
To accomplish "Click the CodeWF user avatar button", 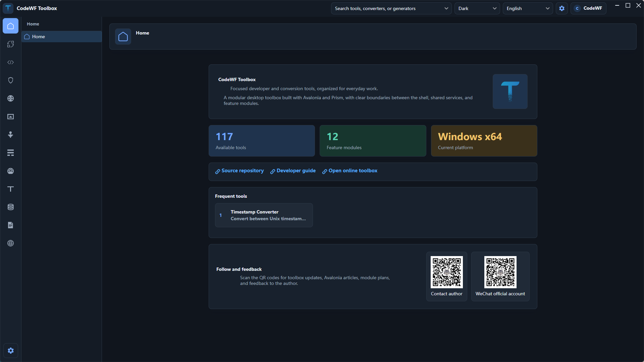I will click(x=588, y=8).
